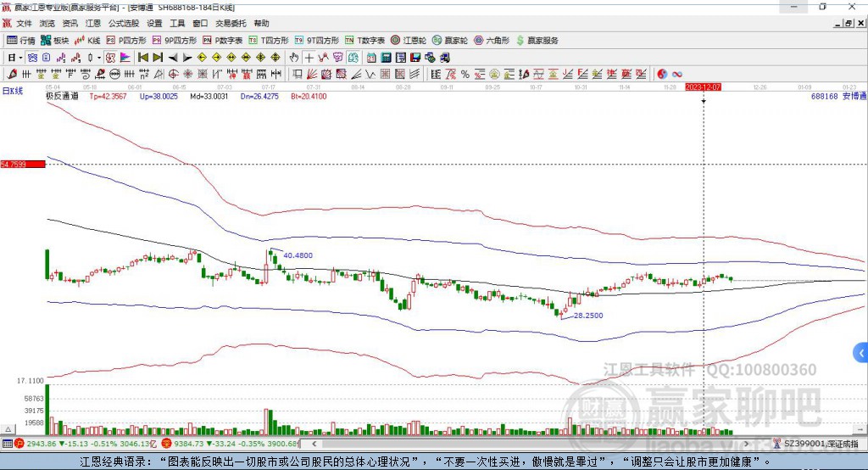Expand the candlestick style dropdown arrow

99,58
